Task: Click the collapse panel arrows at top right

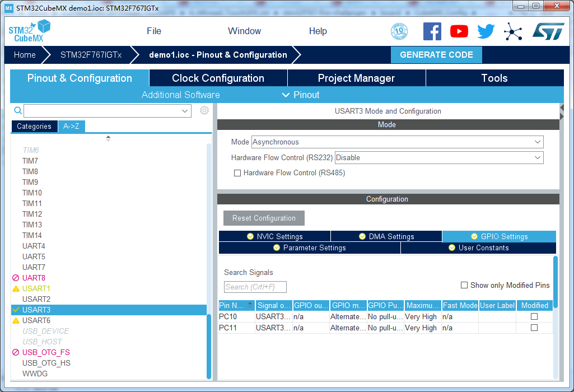Action: tap(562, 112)
